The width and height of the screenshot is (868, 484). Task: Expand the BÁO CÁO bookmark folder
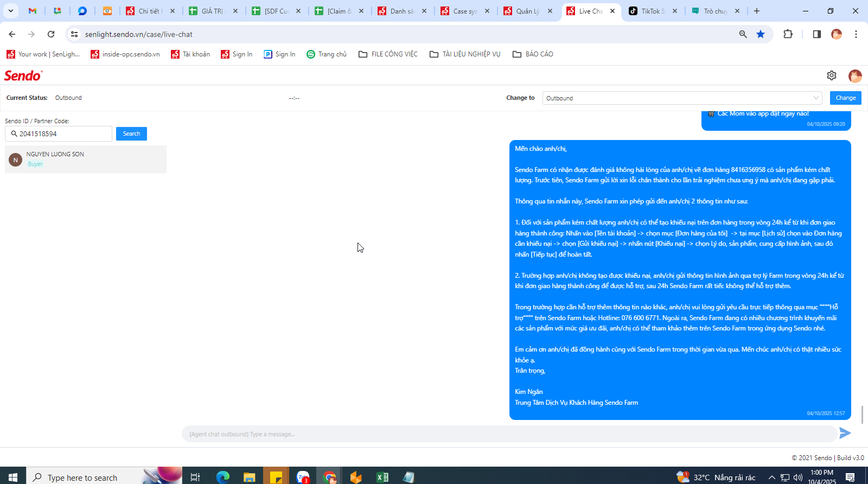click(x=533, y=54)
